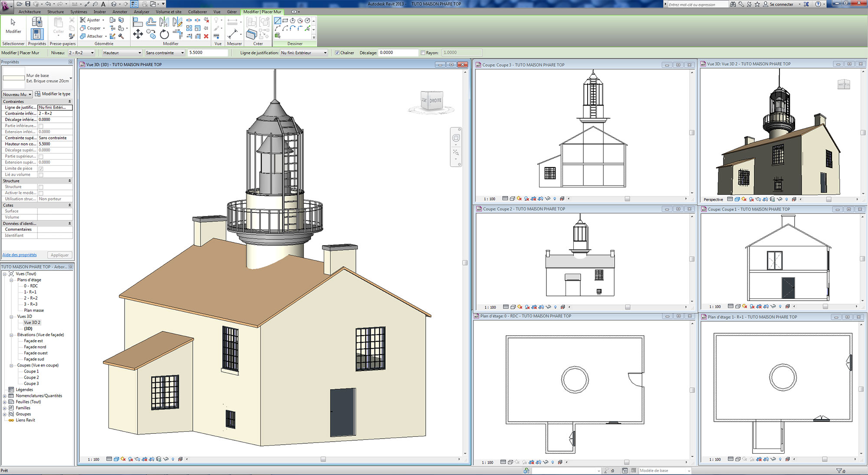Select the Move tool in Modifier panel

point(138,34)
